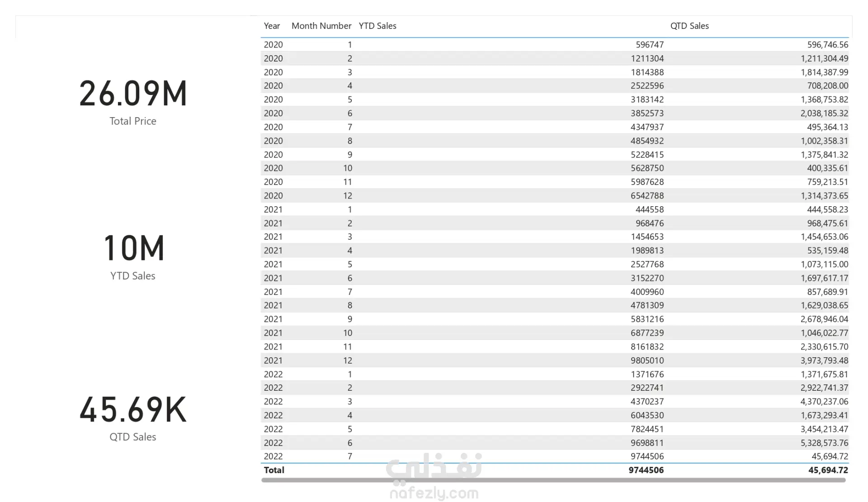868x502 pixels.
Task: Select the 2021 month 1 row
Action: pyautogui.click(x=273, y=209)
